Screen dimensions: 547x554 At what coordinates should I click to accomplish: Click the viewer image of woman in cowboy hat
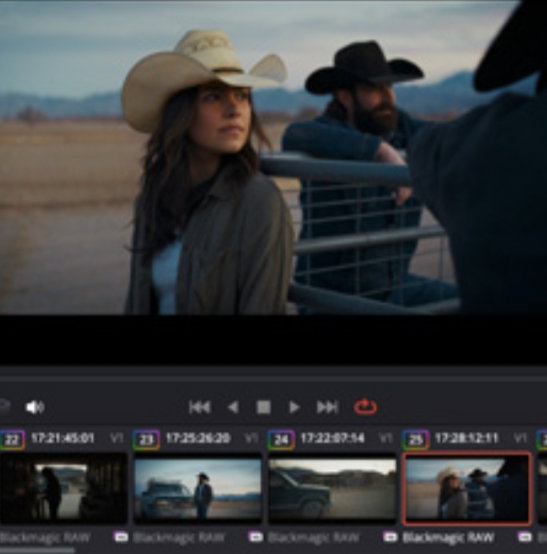coord(274,158)
